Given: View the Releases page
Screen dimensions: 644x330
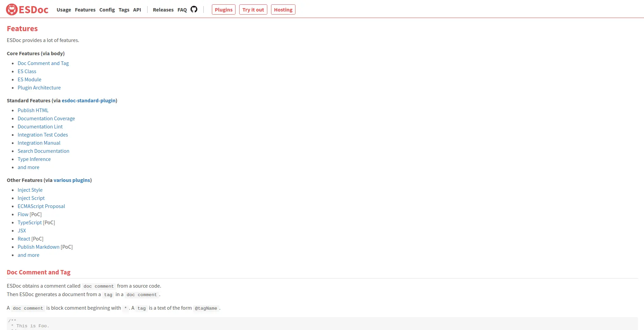Looking at the screenshot, I should pyautogui.click(x=163, y=10).
